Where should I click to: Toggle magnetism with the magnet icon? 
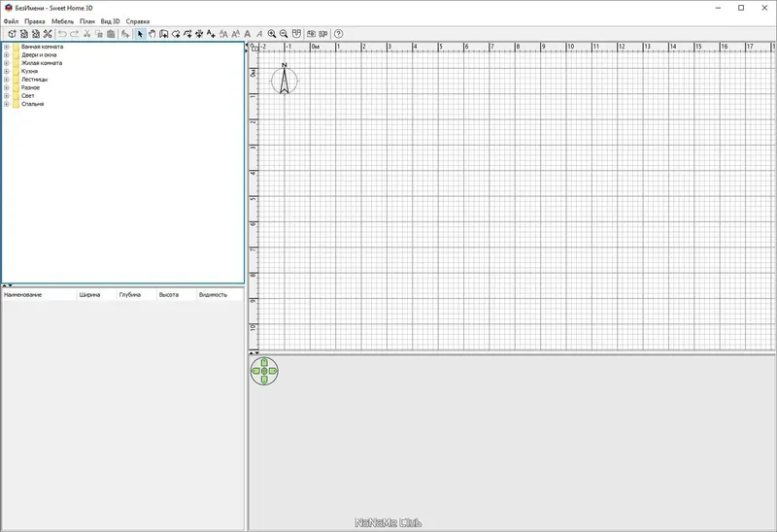[x=296, y=34]
